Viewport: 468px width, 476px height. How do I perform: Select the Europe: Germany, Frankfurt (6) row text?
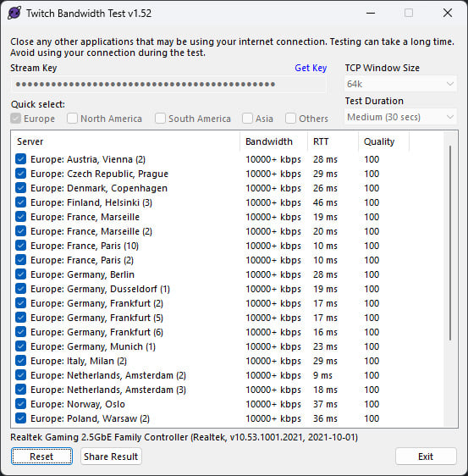click(x=96, y=332)
